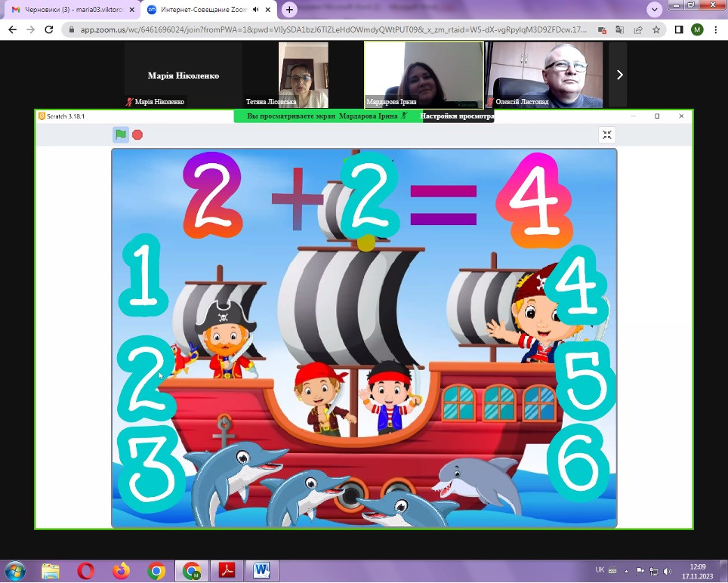
Task: Open pinned Chrome icon on taskbar
Action: [x=156, y=571]
